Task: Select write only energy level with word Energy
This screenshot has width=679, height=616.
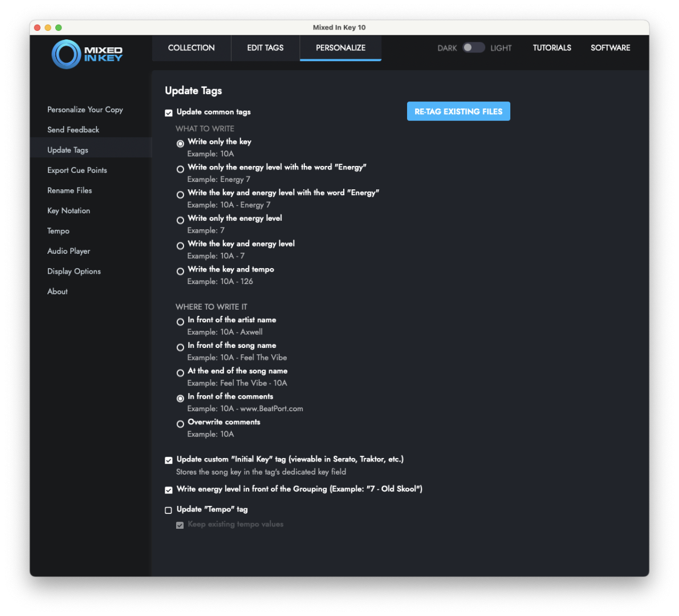Action: tap(180, 169)
